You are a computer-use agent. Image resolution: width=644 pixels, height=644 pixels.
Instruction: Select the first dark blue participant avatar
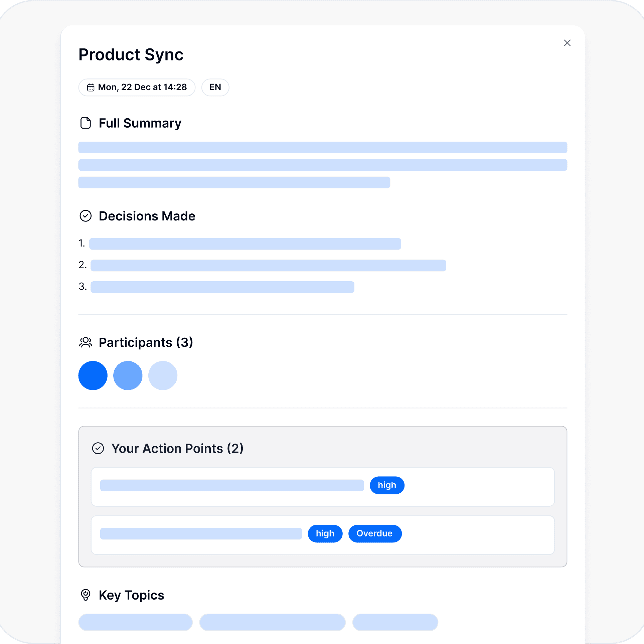[x=93, y=375]
